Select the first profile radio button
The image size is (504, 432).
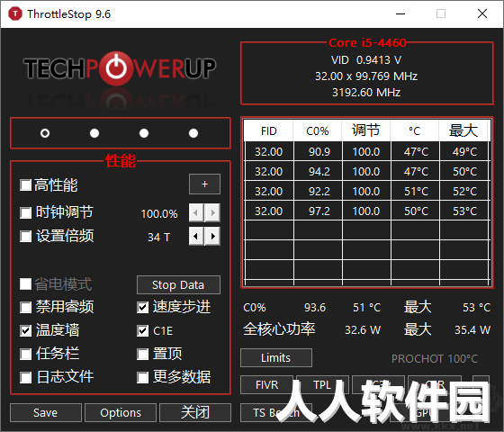pos(45,133)
